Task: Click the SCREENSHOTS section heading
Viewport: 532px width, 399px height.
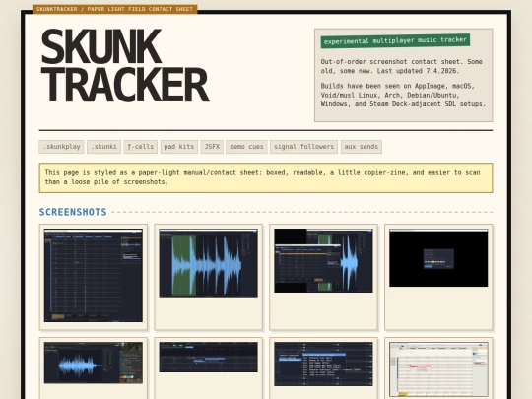Action: tap(73, 212)
